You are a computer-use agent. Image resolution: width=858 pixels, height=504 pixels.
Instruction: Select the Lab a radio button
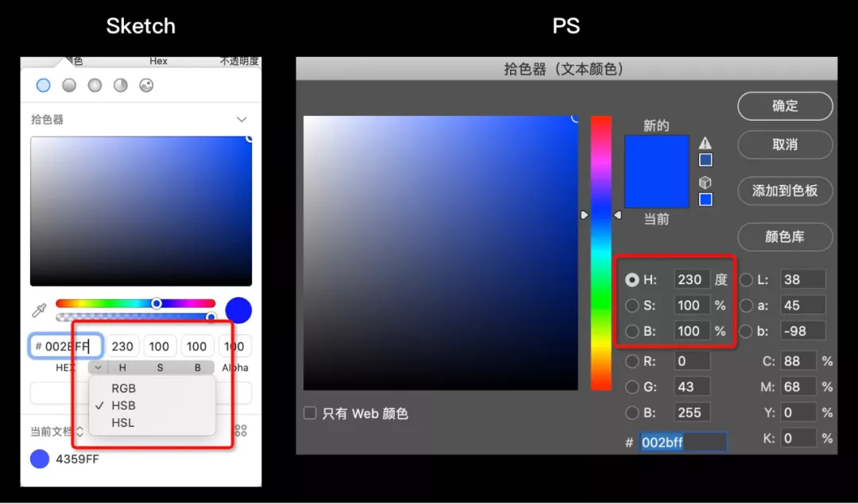click(746, 306)
